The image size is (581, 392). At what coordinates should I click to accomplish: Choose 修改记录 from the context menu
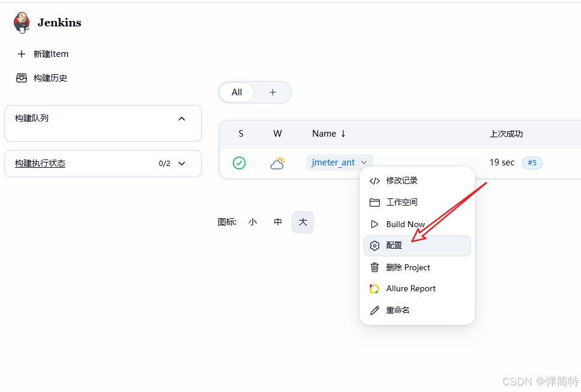coord(417,181)
